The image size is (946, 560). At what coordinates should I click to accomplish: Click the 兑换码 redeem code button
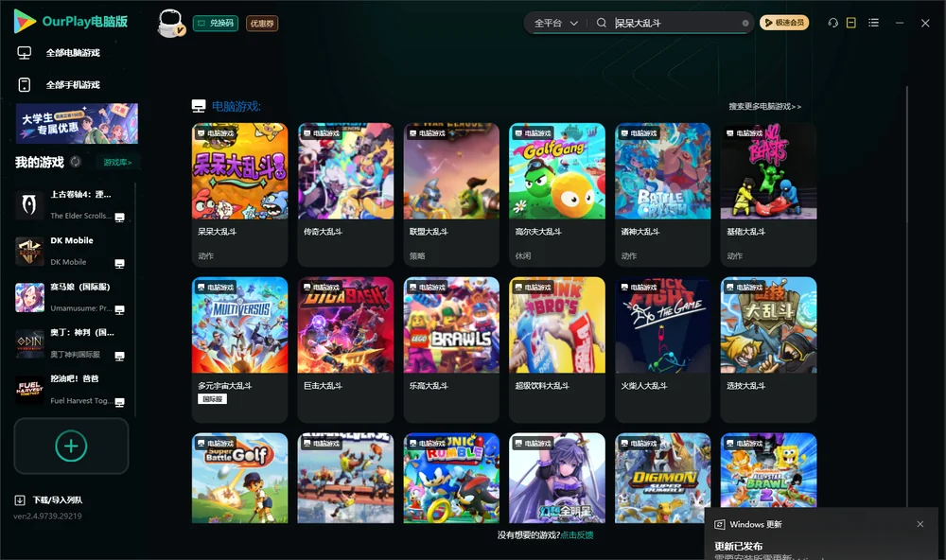pos(216,24)
